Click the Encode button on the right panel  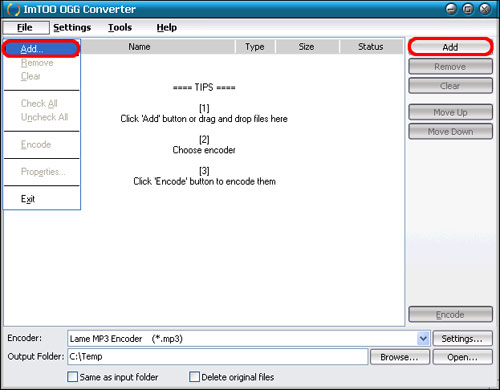(450, 314)
